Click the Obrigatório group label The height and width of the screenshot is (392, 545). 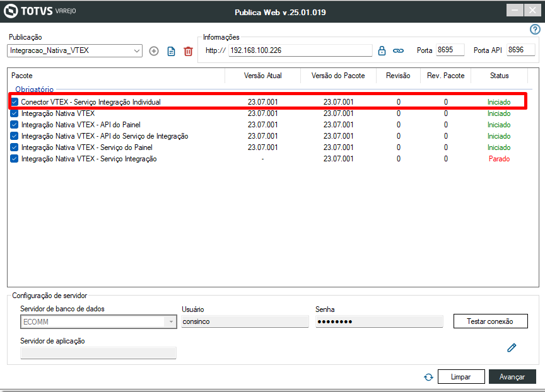click(35, 89)
